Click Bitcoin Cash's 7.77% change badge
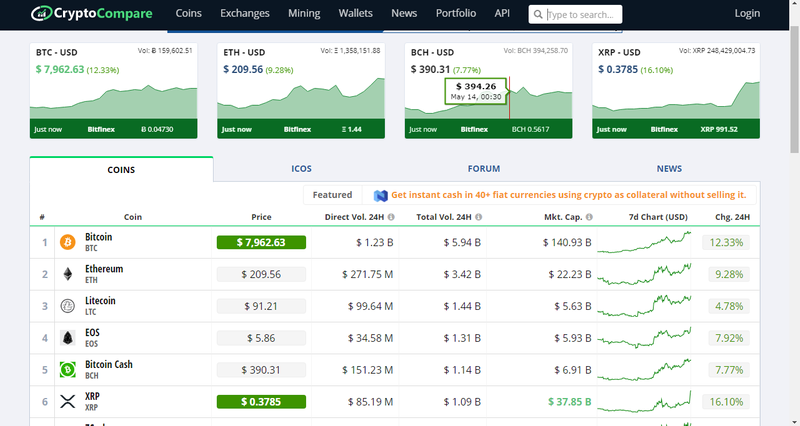The image size is (800, 426). coord(729,369)
